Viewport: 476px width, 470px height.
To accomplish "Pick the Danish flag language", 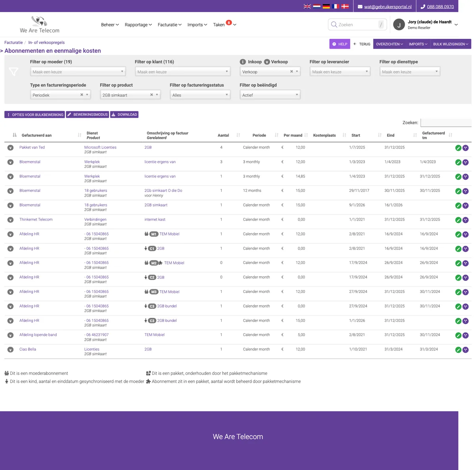I will [345, 6].
